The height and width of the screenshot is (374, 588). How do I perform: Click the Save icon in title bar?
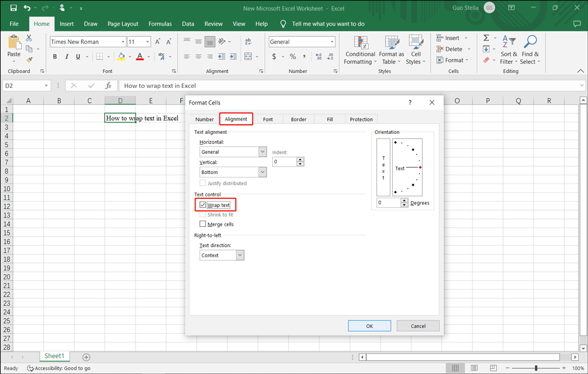[x=13, y=8]
